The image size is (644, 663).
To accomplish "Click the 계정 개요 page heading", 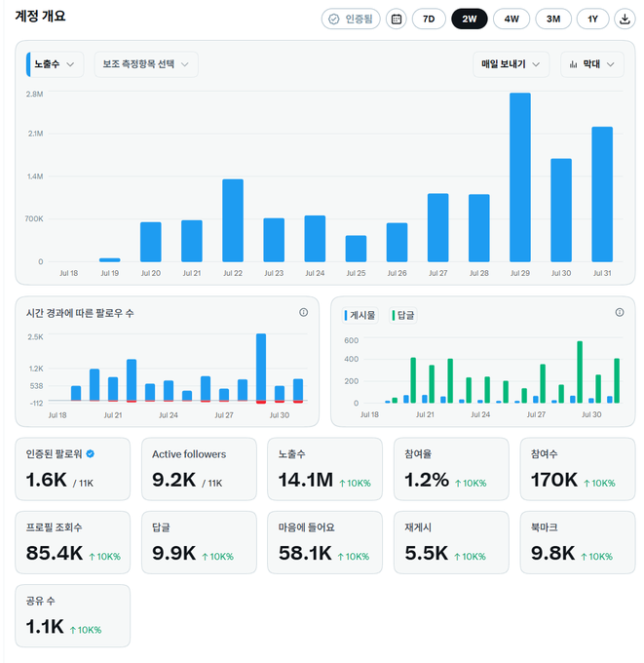I will (41, 16).
